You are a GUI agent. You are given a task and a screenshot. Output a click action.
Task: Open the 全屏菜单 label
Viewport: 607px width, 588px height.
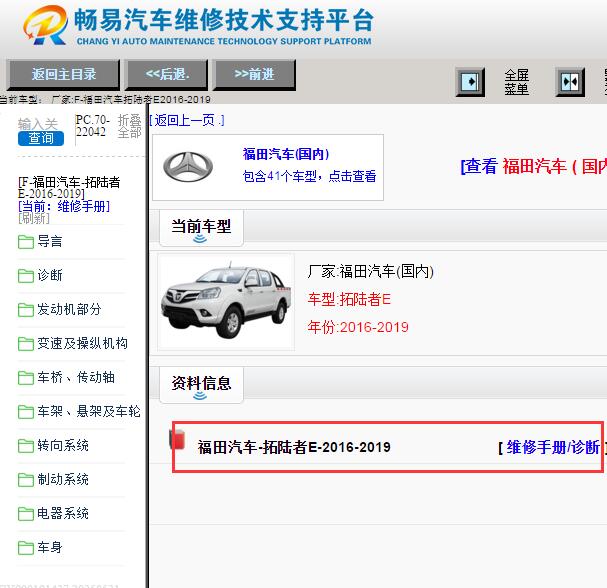516,82
